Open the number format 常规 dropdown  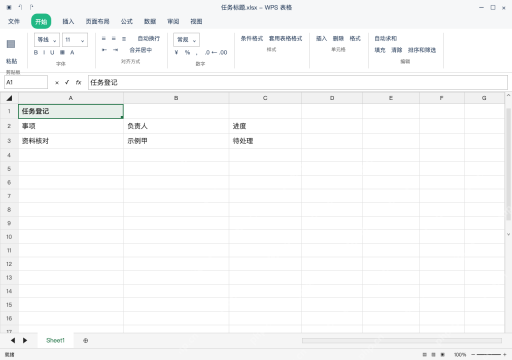click(186, 40)
